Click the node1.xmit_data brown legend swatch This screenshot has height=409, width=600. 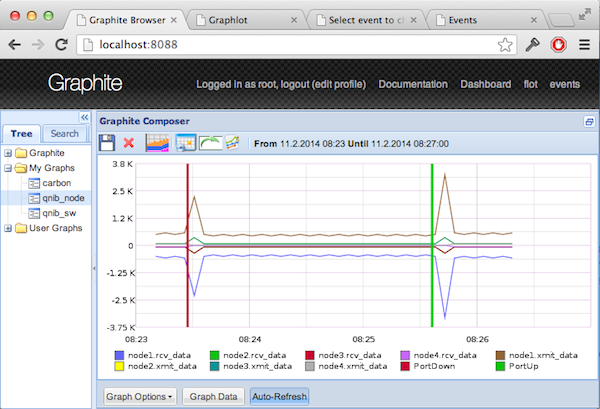501,355
